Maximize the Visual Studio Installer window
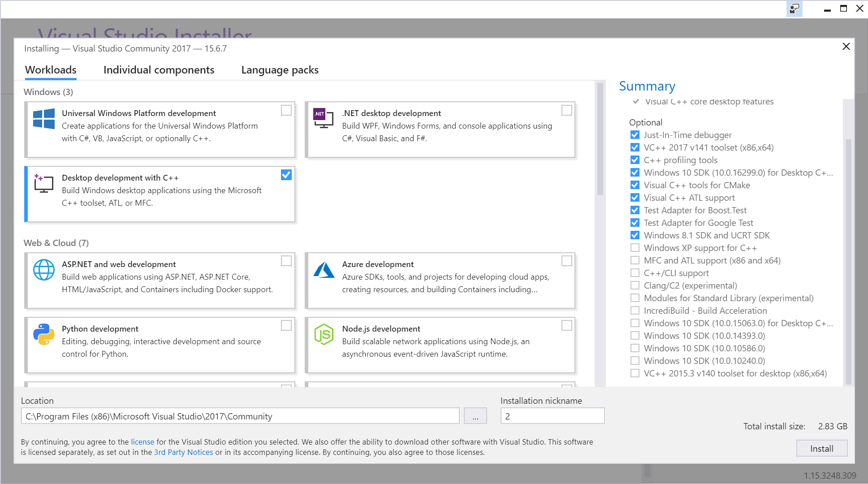 [x=843, y=9]
